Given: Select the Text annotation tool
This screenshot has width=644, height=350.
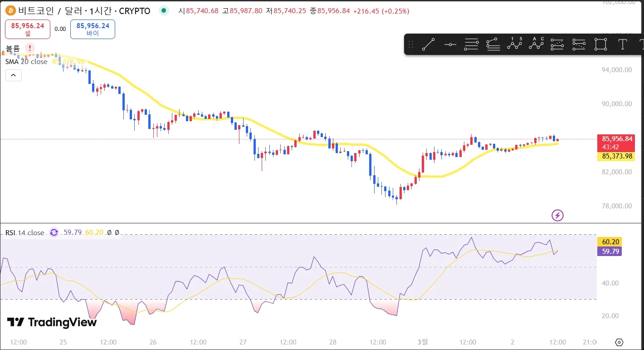Looking at the screenshot, I should point(623,44).
